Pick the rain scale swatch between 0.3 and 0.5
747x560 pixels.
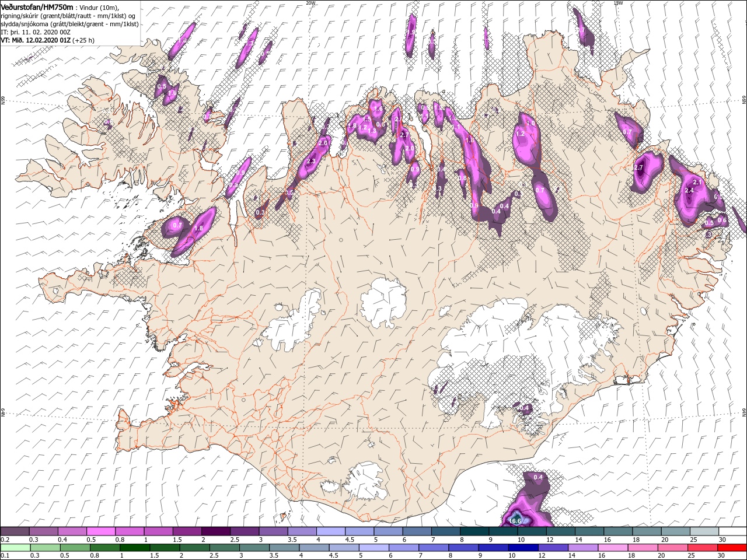pyautogui.click(x=45, y=548)
